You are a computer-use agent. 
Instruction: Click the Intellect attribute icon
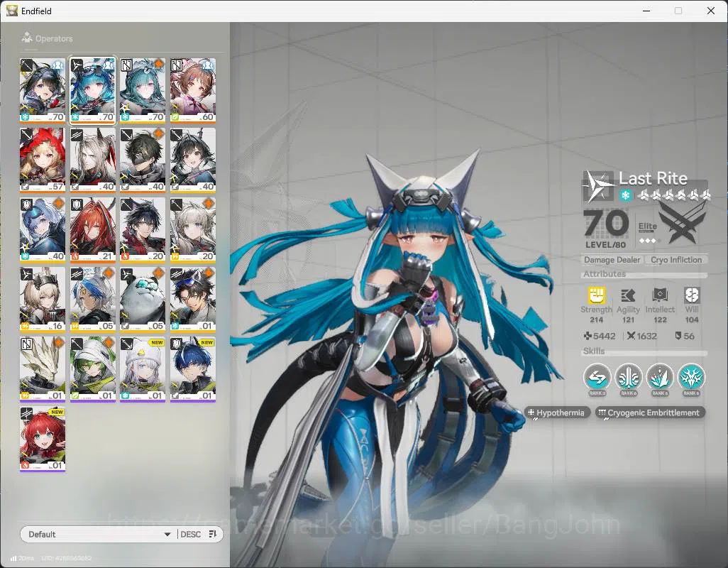click(x=660, y=295)
